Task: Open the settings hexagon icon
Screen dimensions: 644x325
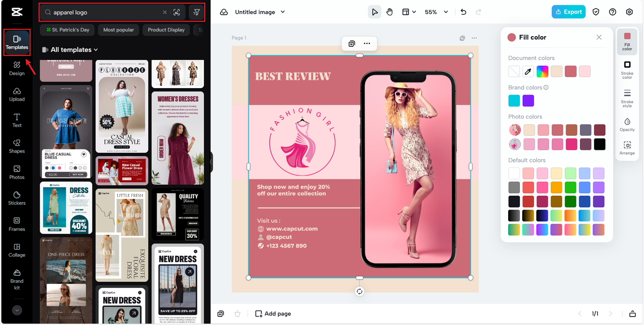Action: tap(629, 12)
